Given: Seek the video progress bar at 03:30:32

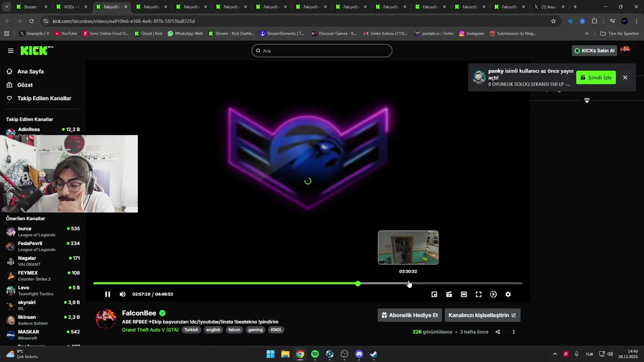Looking at the screenshot, I should click(x=408, y=284).
